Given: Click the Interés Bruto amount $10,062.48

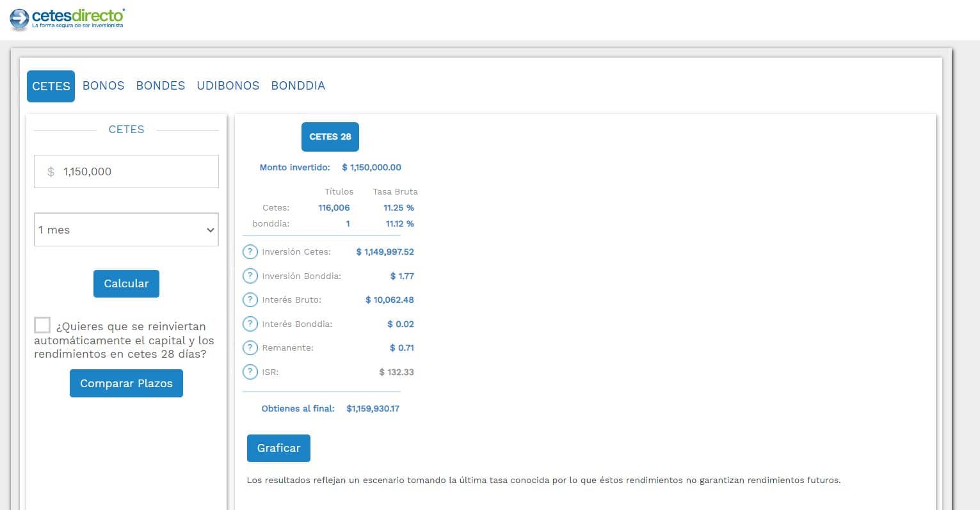Looking at the screenshot, I should [390, 300].
